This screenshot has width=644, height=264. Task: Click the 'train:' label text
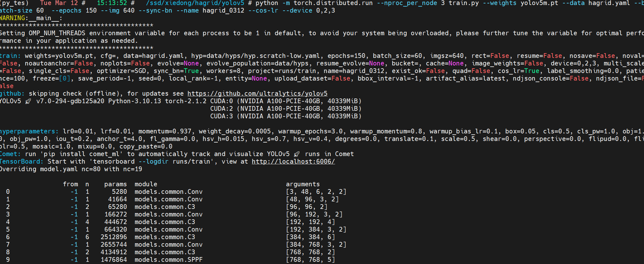coord(10,56)
